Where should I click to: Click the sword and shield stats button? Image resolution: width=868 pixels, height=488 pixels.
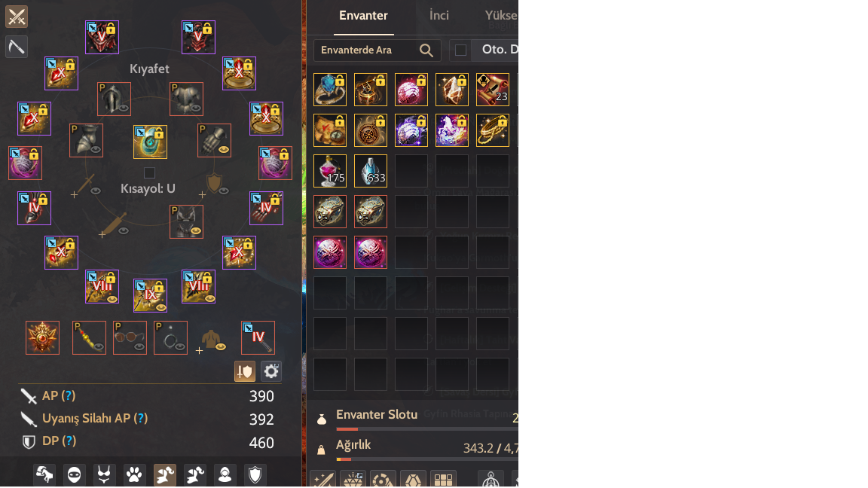[245, 371]
